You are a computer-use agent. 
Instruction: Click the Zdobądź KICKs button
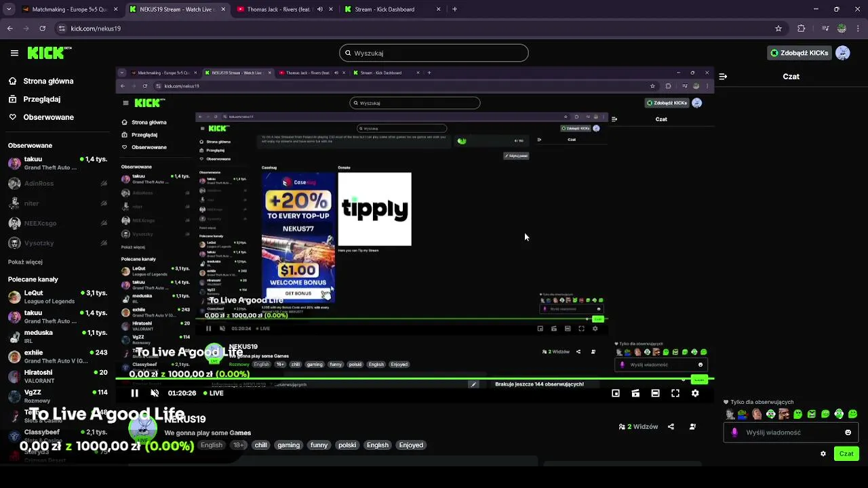800,53
